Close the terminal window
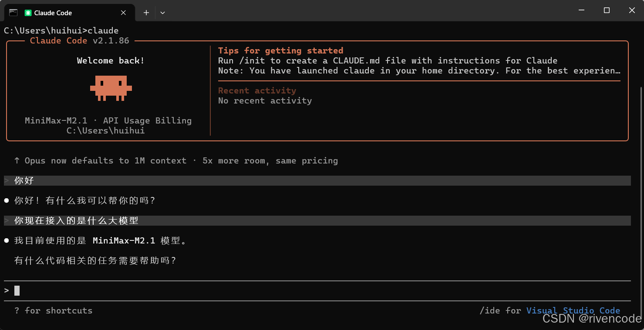Viewport: 644px width, 330px height. (x=632, y=10)
